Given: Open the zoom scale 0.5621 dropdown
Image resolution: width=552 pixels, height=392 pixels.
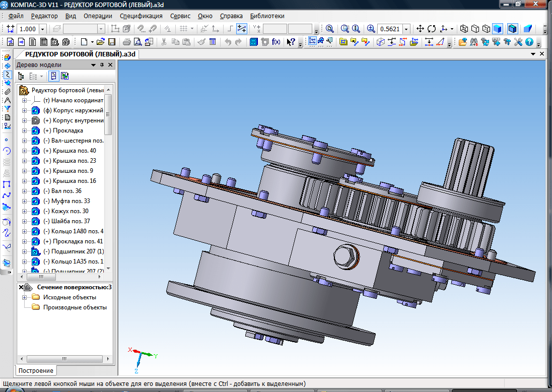Looking at the screenshot, I should pyautogui.click(x=406, y=29).
